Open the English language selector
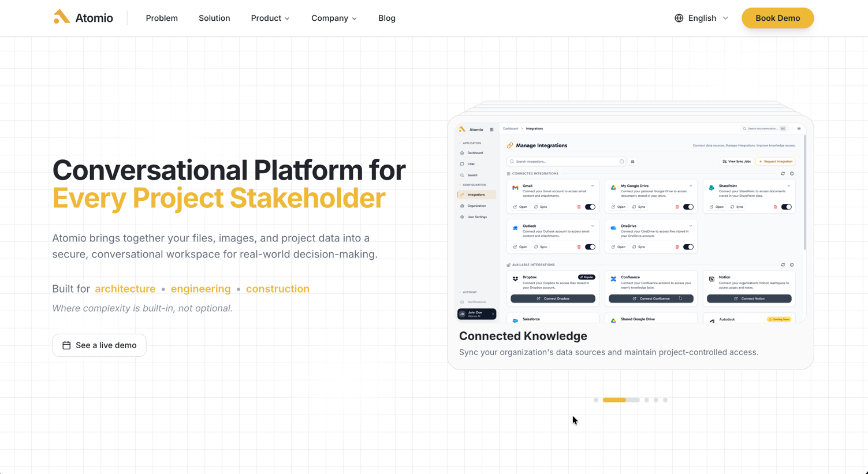The image size is (868, 474). (702, 18)
